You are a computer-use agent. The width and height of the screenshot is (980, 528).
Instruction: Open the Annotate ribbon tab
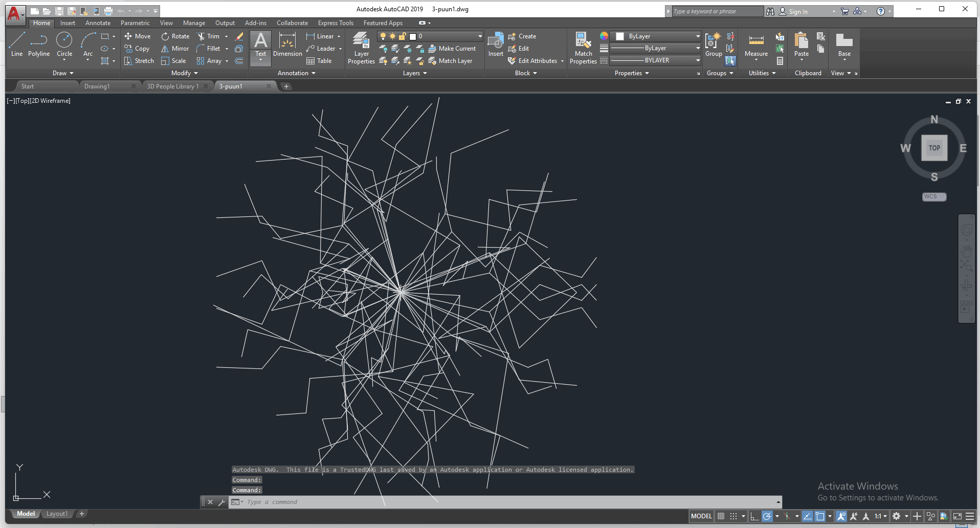pos(98,23)
